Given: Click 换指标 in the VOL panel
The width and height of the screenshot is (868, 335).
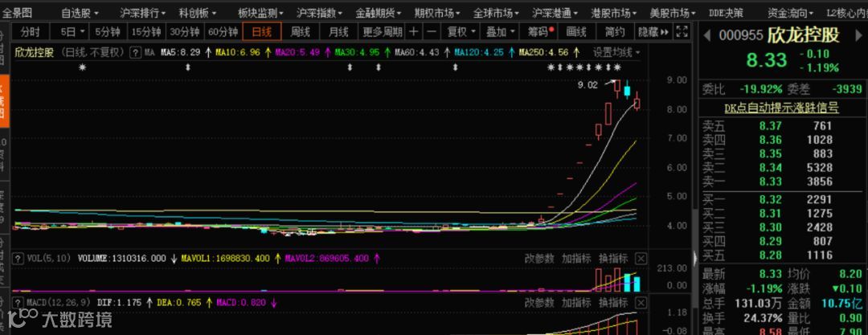Looking at the screenshot, I should 613,259.
